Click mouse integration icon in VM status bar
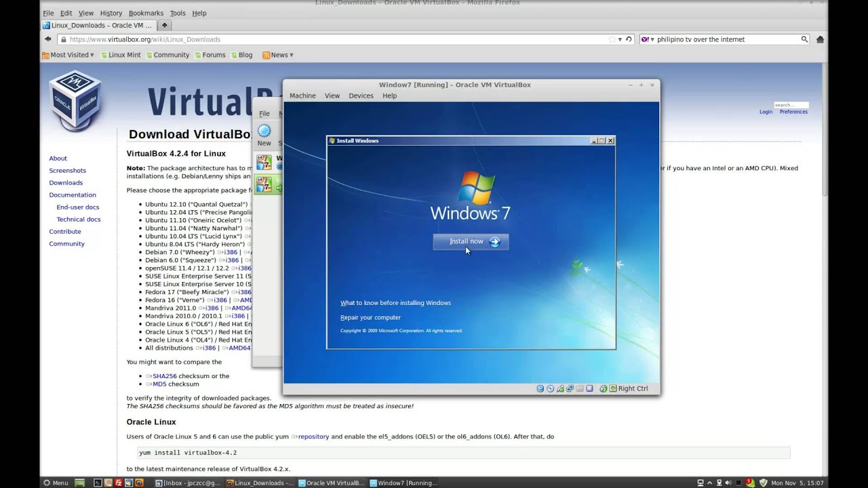This screenshot has height=488, width=868. tap(603, 388)
